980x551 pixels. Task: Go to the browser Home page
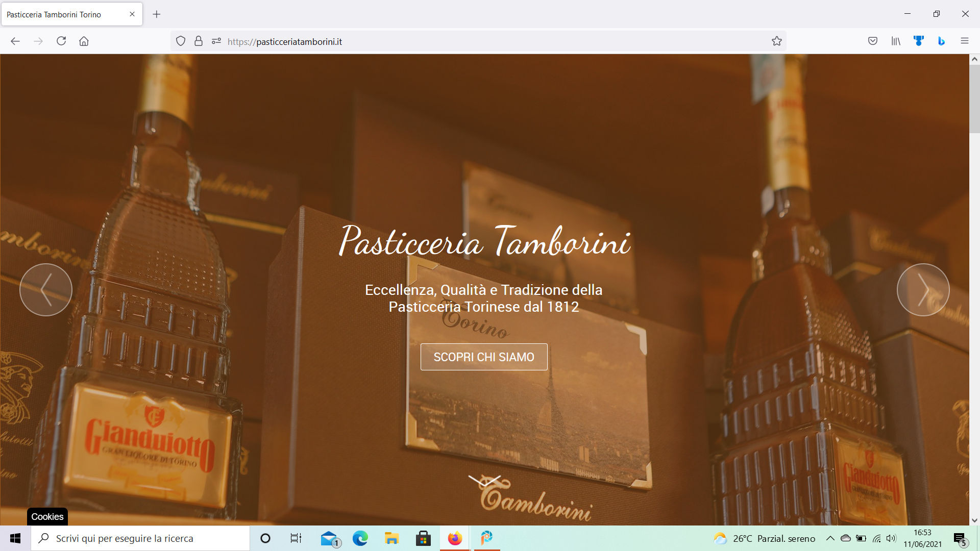tap(84, 41)
